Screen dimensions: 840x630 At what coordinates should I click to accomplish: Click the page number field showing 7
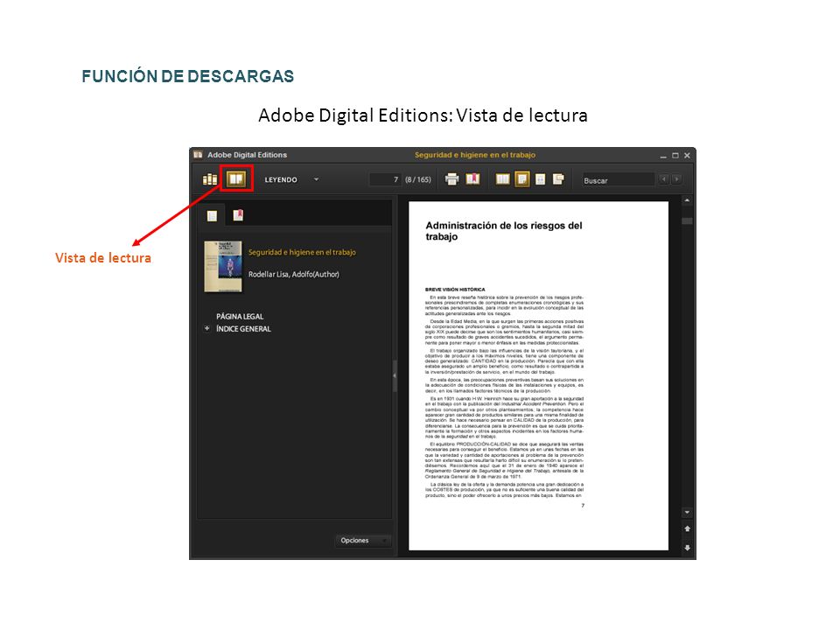[385, 179]
